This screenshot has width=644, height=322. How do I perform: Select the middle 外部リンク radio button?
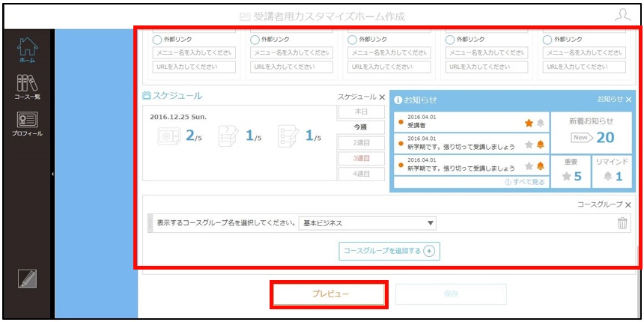coord(352,40)
